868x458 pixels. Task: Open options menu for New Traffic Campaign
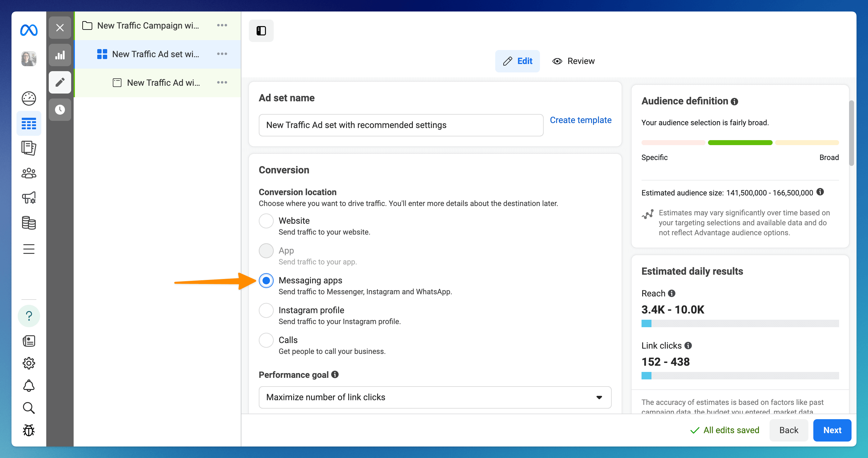(x=222, y=25)
